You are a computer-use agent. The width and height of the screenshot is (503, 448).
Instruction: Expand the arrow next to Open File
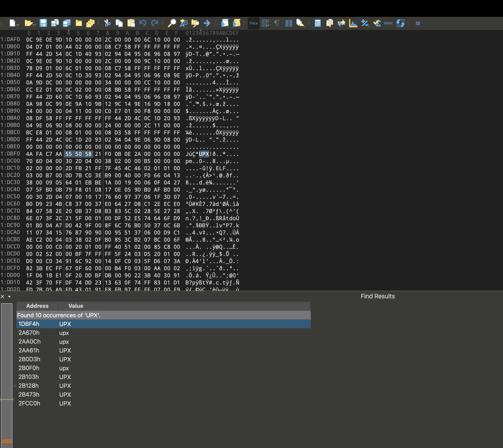coord(34,24)
